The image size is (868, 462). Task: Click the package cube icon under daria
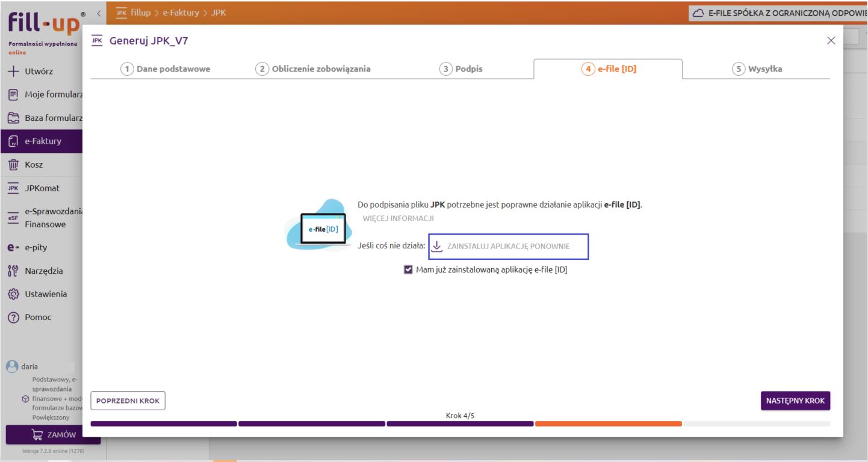pyautogui.click(x=25, y=398)
